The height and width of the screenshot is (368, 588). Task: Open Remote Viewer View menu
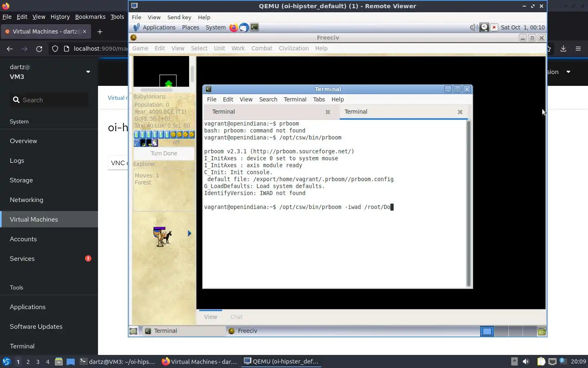(x=154, y=17)
